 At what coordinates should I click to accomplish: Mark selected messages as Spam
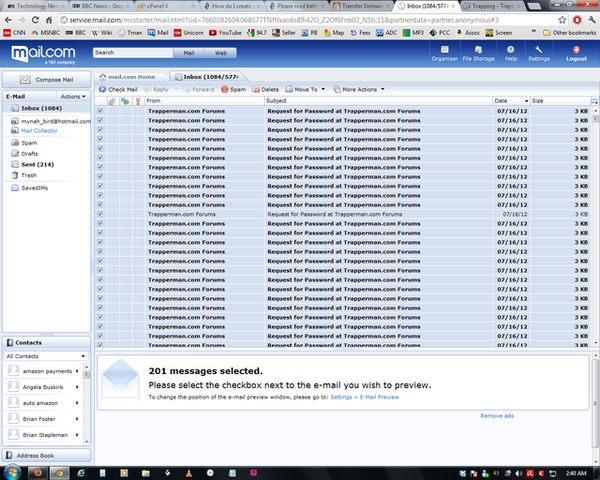coord(233,89)
